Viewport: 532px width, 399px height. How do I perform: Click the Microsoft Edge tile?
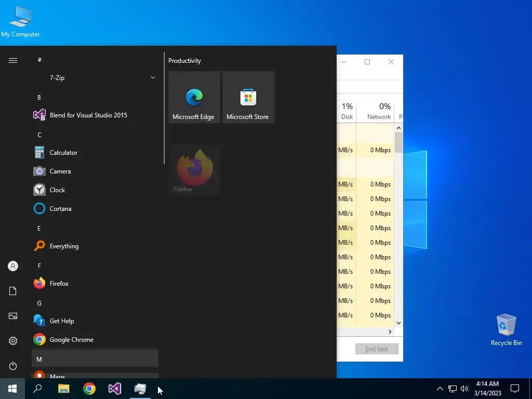194,97
